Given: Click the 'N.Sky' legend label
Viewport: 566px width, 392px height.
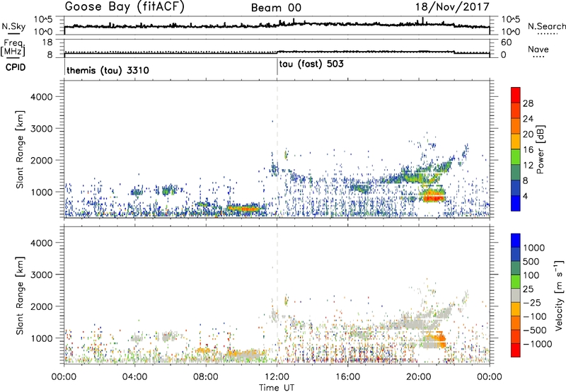Looking at the screenshot, I should coord(13,26).
